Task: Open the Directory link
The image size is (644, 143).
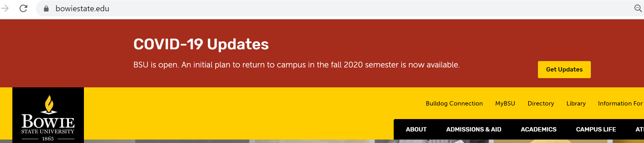Action: pos(541,104)
